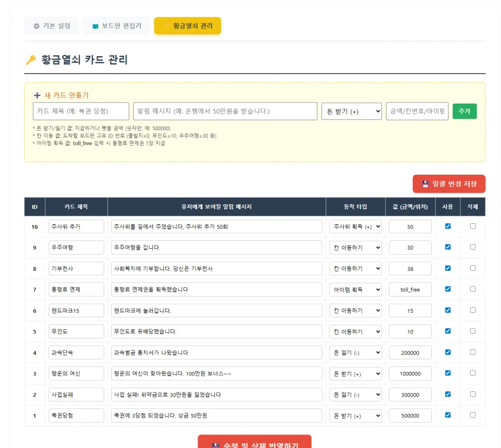Mark the 과속단속 row for deletion
This screenshot has width=501, height=448.
point(473,352)
